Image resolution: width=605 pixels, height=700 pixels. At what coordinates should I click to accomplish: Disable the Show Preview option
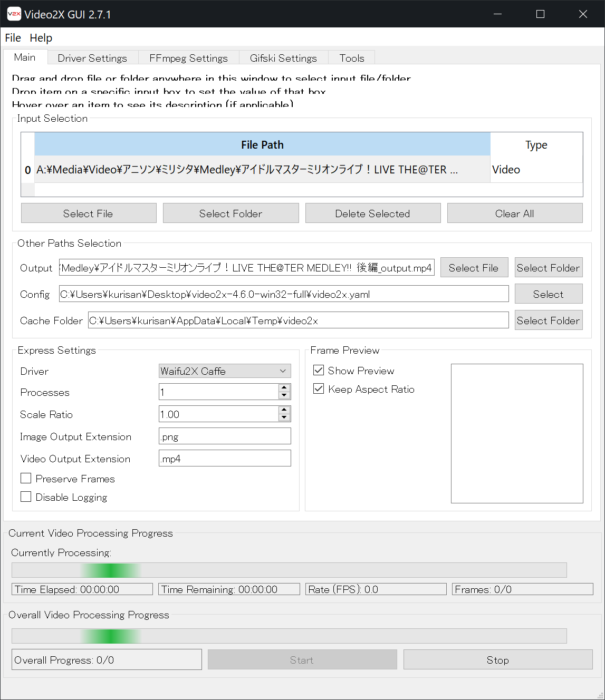pos(319,370)
